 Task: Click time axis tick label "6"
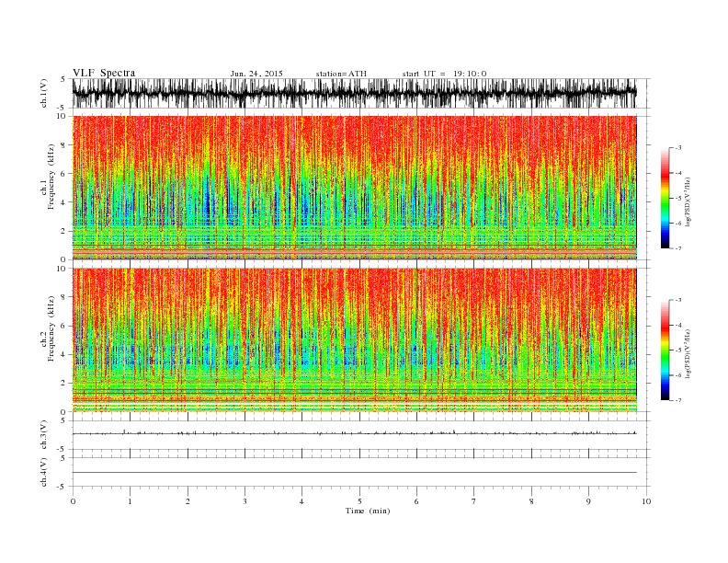click(x=416, y=501)
